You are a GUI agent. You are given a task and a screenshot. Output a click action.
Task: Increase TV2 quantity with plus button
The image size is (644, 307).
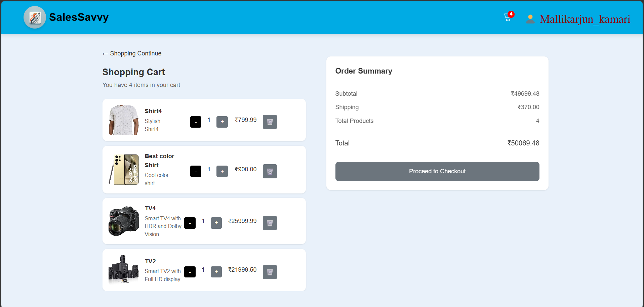[216, 272]
